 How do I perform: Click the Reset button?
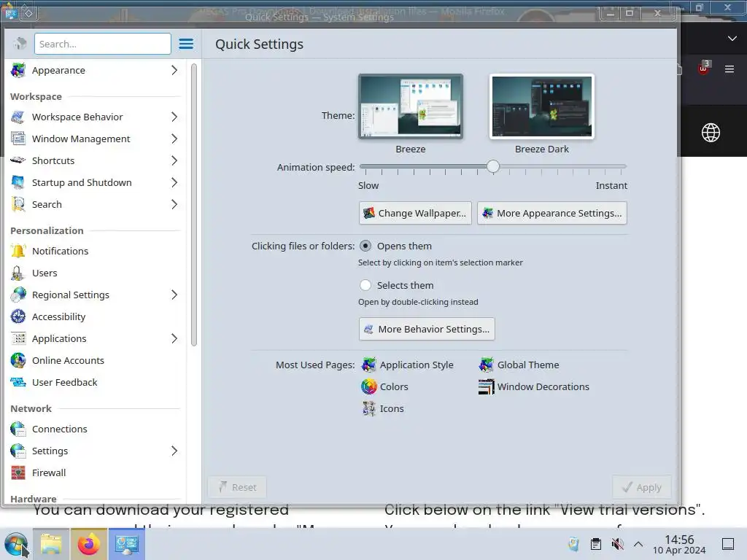[237, 487]
